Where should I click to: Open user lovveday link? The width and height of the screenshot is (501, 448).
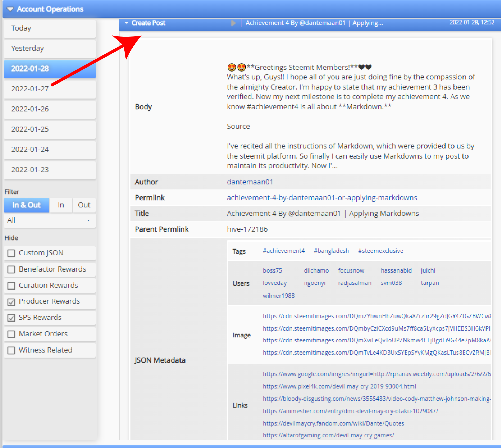click(x=275, y=283)
